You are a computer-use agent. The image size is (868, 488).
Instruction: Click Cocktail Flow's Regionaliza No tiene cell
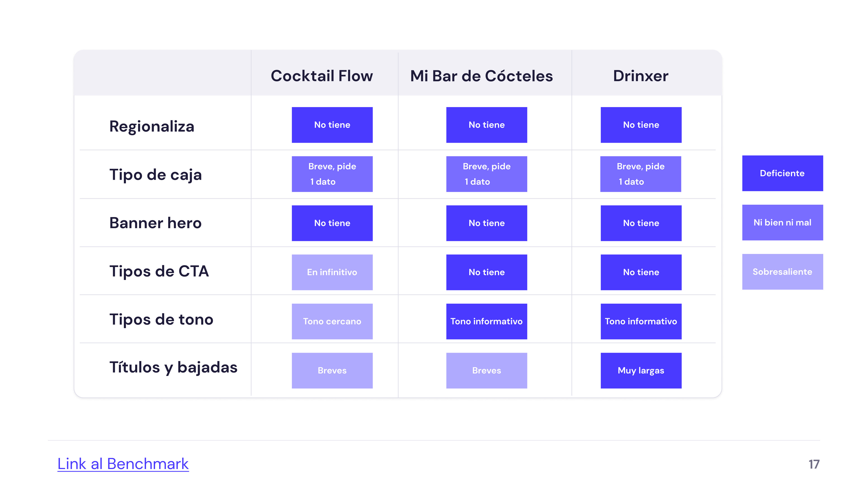332,125
